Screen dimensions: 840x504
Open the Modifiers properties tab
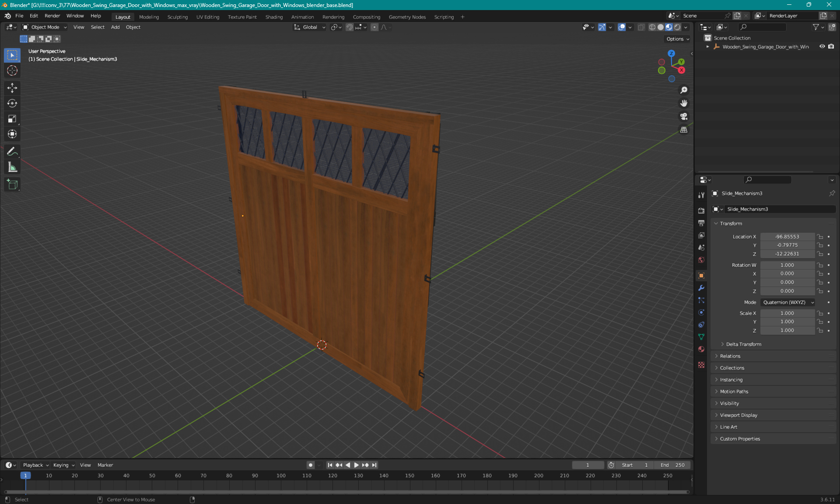click(x=701, y=288)
